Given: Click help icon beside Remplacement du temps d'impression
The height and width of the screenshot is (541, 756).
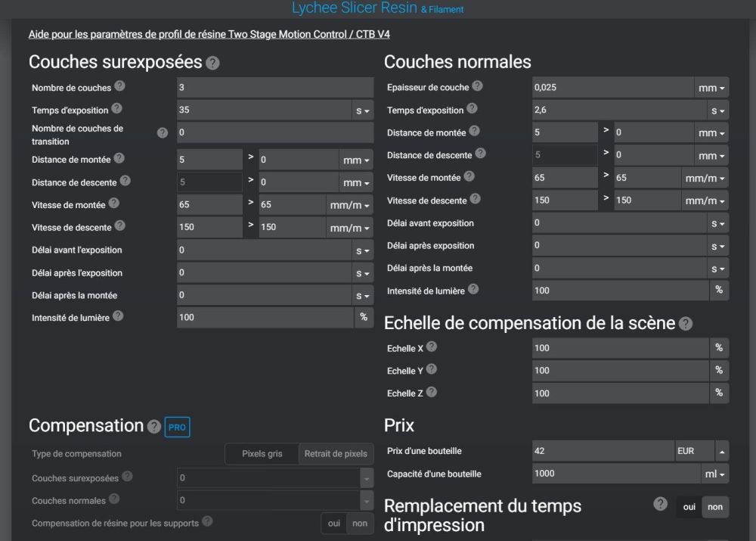Looking at the screenshot, I should click(x=660, y=503).
